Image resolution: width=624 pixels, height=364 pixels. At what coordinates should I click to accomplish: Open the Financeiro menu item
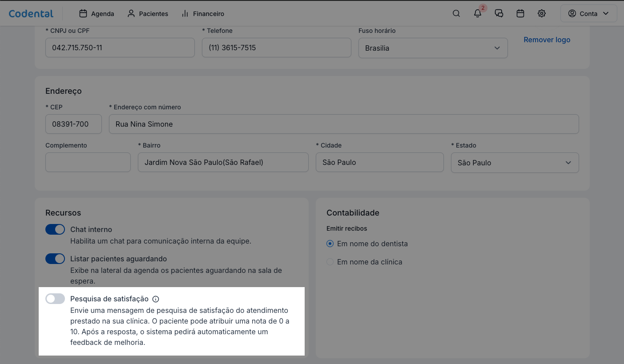203,14
